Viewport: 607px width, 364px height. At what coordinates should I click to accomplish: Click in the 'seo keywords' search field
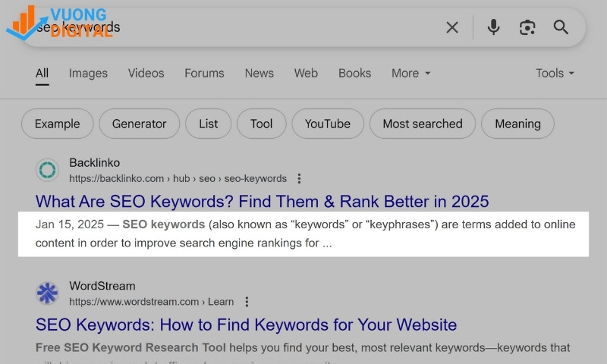(x=266, y=28)
